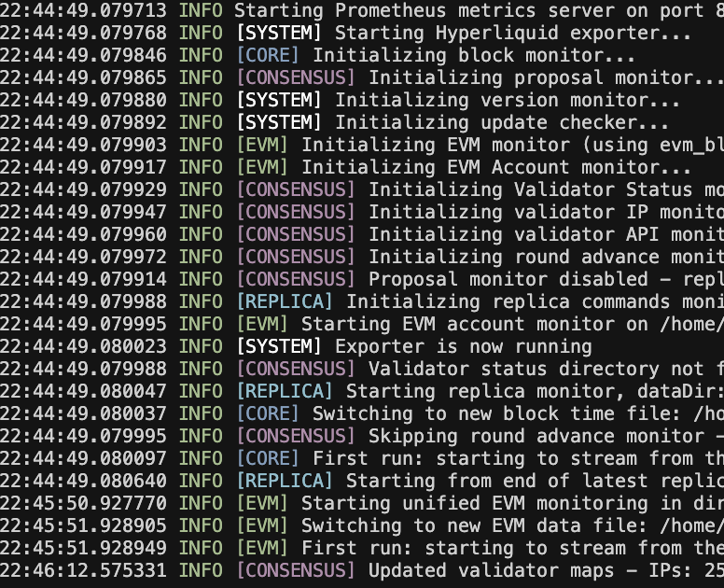
Task: Click the 'Initializing proposal monitor...' message
Action: [x=546, y=78]
